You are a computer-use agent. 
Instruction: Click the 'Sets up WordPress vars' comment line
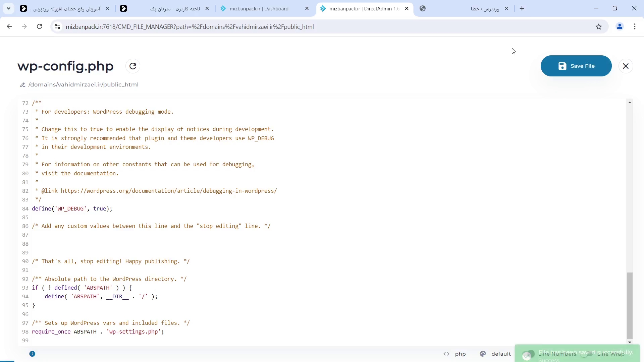tap(111, 323)
